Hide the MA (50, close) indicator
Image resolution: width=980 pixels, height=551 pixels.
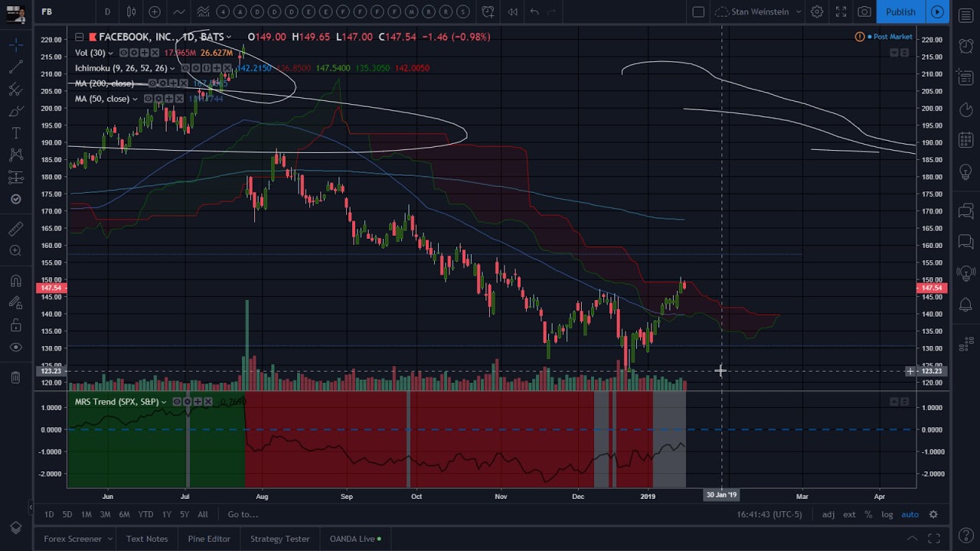148,99
